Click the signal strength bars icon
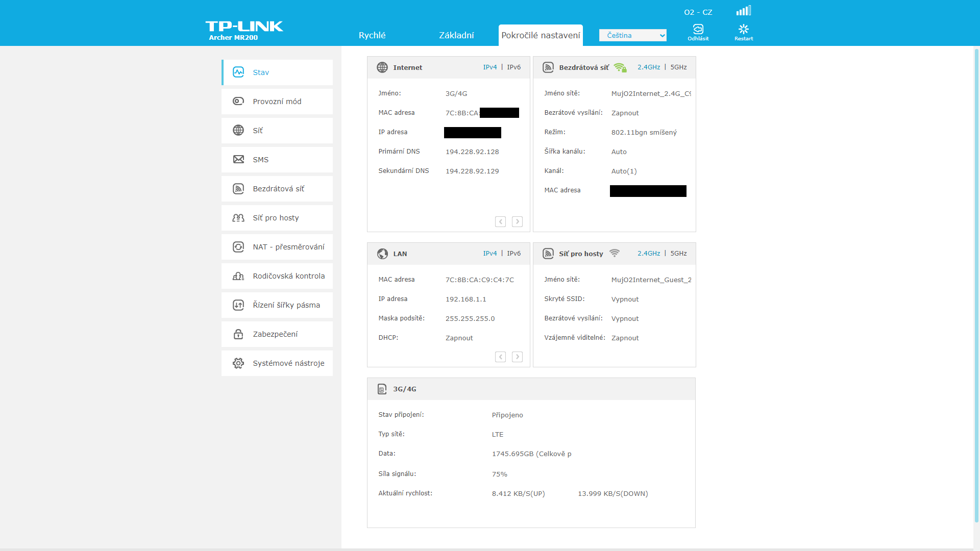980x551 pixels. pyautogui.click(x=743, y=11)
